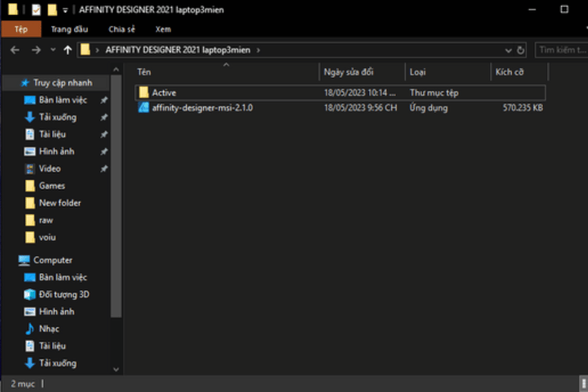Open Đối tượng 3D folder

63,295
